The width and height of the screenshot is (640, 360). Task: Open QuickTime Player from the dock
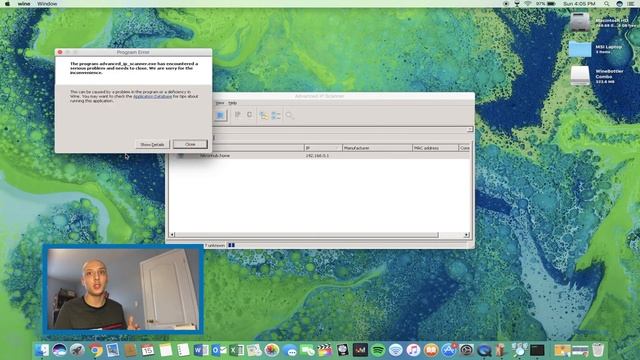point(484,350)
